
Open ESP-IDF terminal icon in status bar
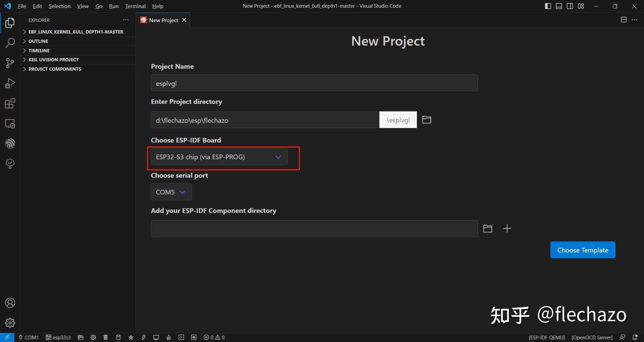pyautogui.click(x=181, y=337)
